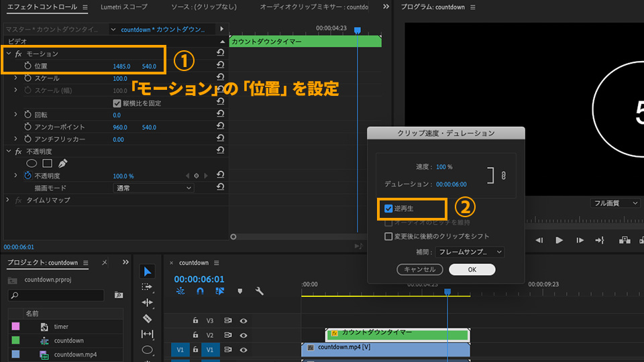Expand the タイムリマップ effect
This screenshot has width=644, height=362.
point(8,200)
